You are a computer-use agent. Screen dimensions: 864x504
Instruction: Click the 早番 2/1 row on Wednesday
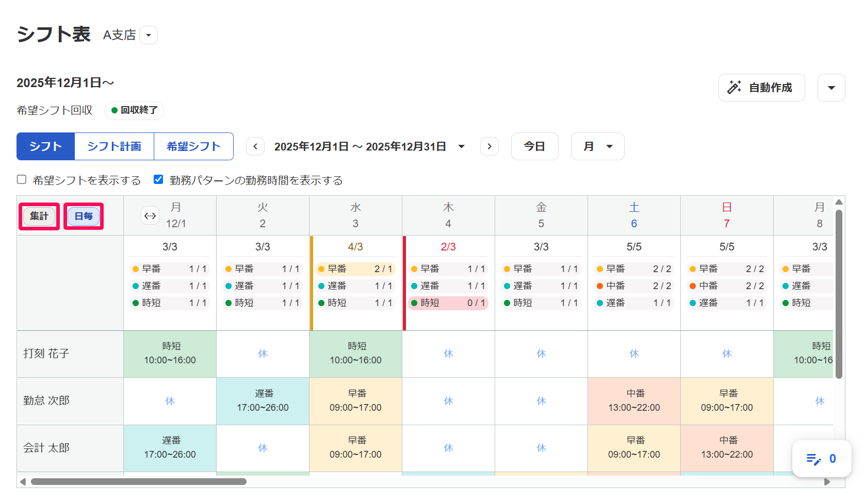click(355, 269)
